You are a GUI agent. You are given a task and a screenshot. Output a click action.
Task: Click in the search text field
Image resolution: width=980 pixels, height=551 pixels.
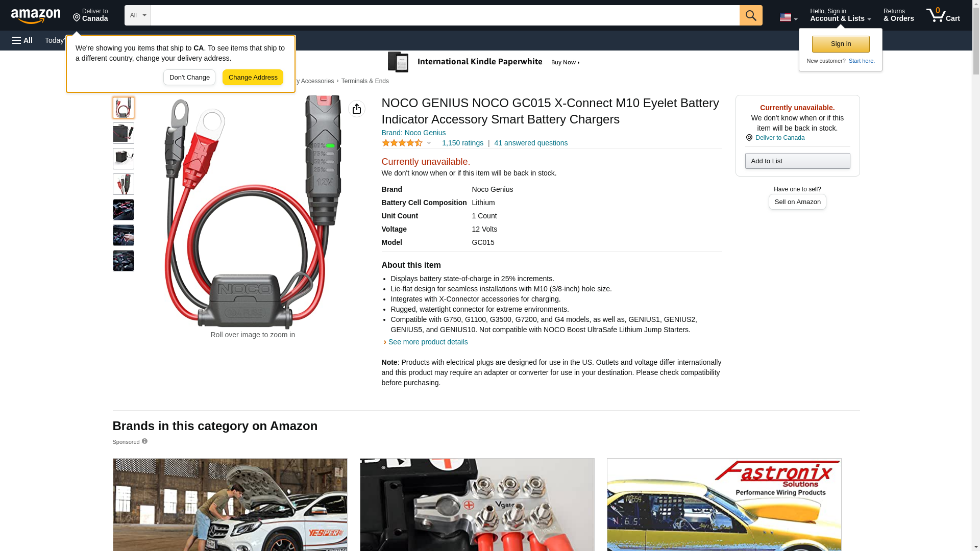tap(444, 15)
